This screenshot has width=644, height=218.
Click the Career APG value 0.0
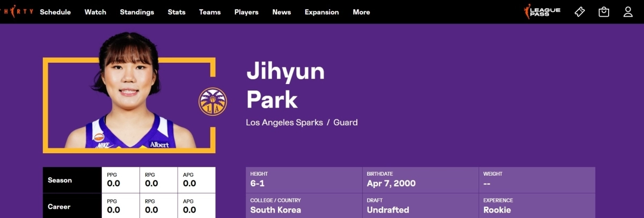(189, 210)
